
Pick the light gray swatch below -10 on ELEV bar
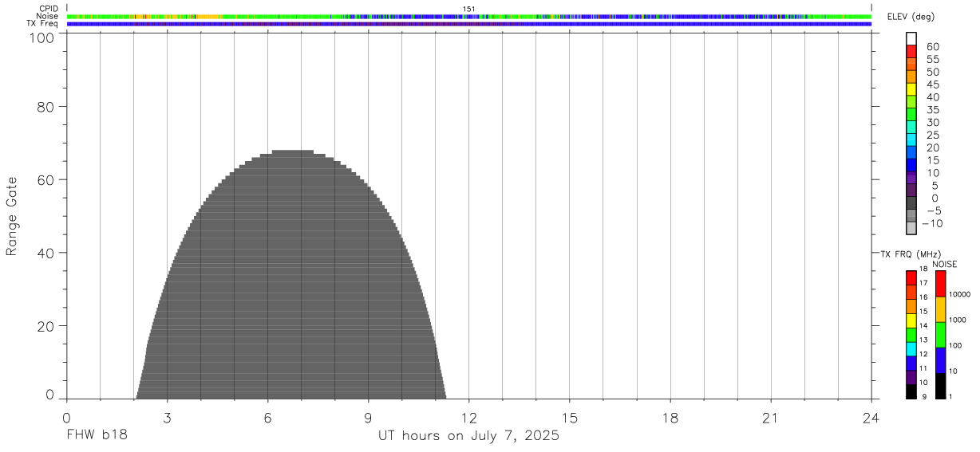click(x=911, y=229)
